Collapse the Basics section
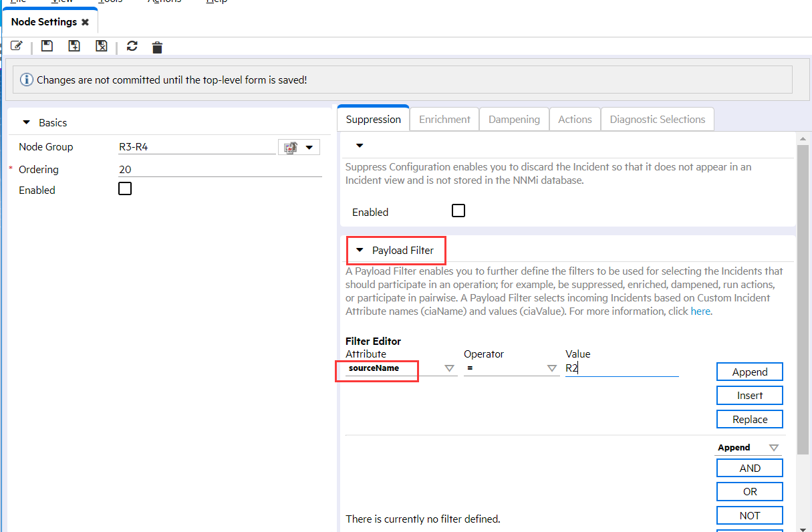This screenshot has height=532, width=812. [x=27, y=123]
